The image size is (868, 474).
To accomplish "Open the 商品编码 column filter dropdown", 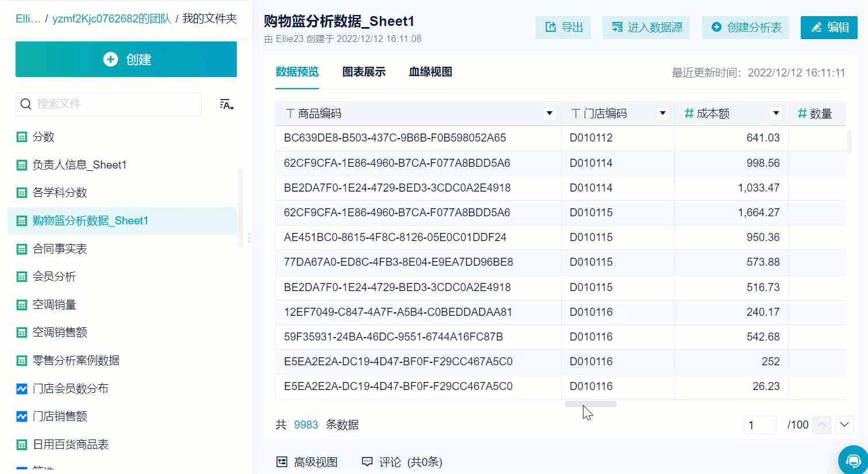I will (x=549, y=113).
